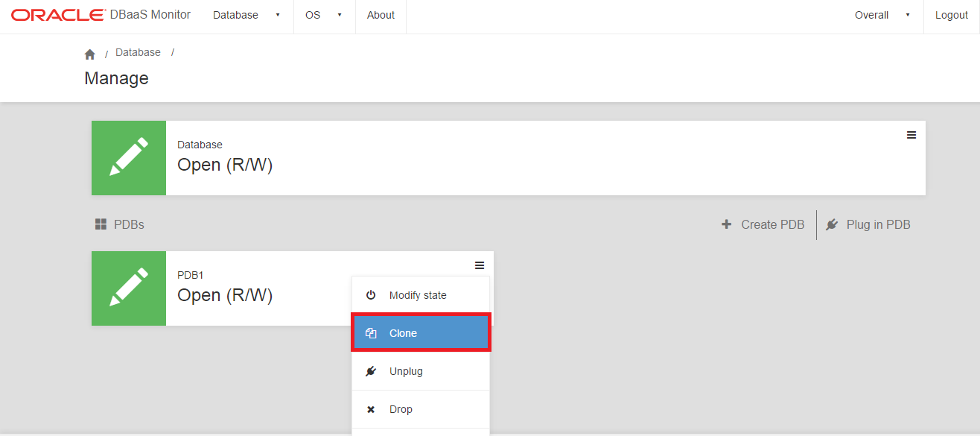Screen dimensions: 980x436
Task: Click the power icon beside Modify state
Action: (x=371, y=295)
